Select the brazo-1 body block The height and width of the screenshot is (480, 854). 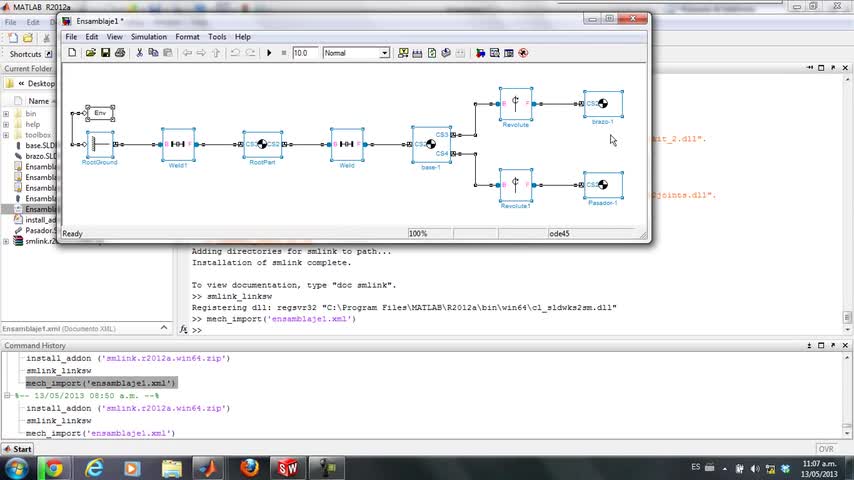point(603,104)
